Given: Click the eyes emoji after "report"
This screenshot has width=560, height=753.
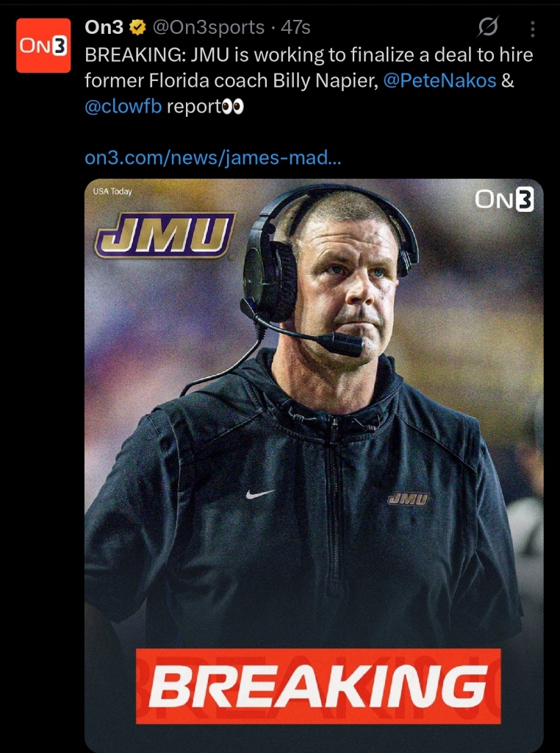Looking at the screenshot, I should tap(233, 107).
